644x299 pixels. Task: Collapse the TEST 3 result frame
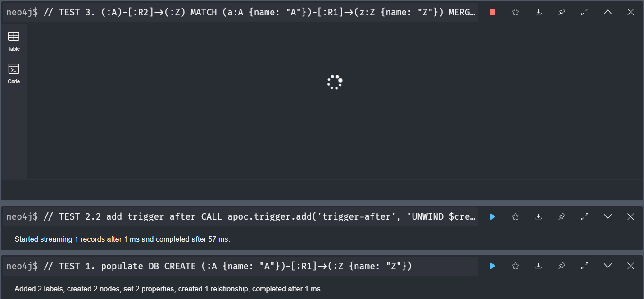[x=608, y=12]
